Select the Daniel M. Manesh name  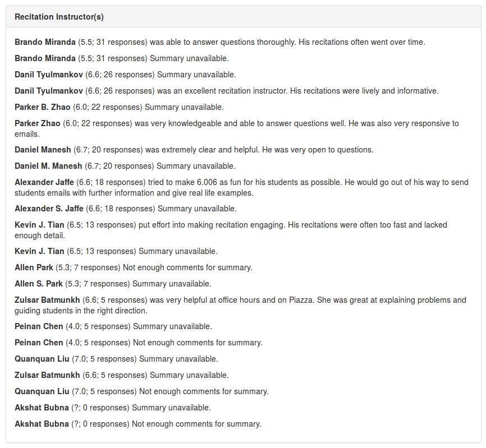(x=48, y=166)
